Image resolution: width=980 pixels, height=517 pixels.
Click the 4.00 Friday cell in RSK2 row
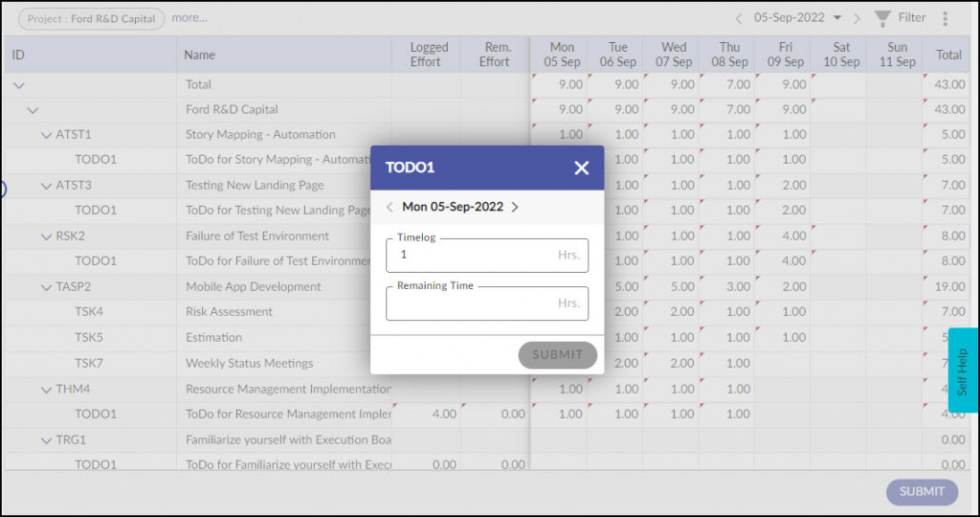783,236
